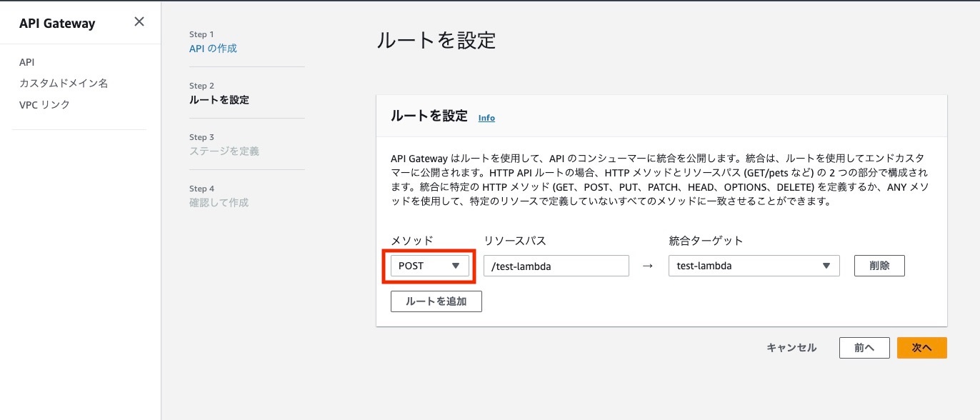
Task: Open the Info link beside ルートを設定
Action: [x=486, y=118]
